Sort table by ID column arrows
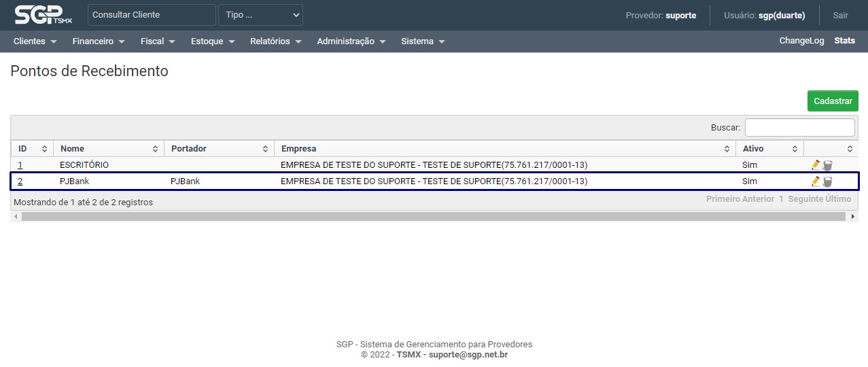 click(x=45, y=149)
